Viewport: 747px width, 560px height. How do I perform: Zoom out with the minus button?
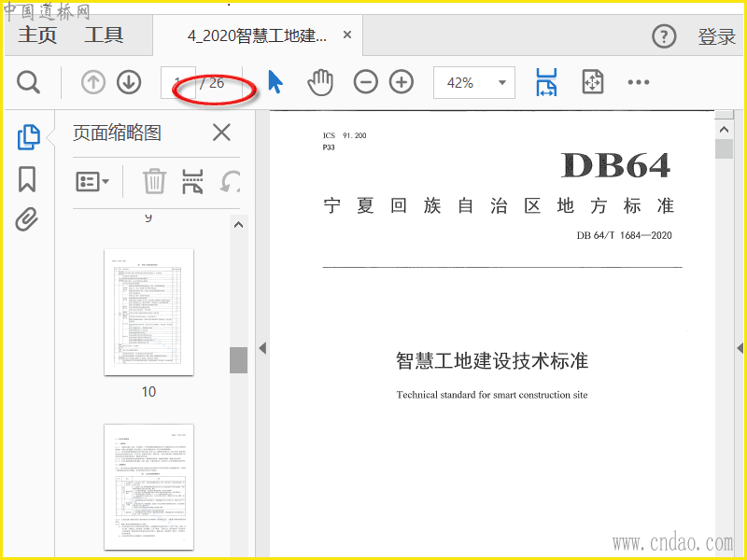365,82
